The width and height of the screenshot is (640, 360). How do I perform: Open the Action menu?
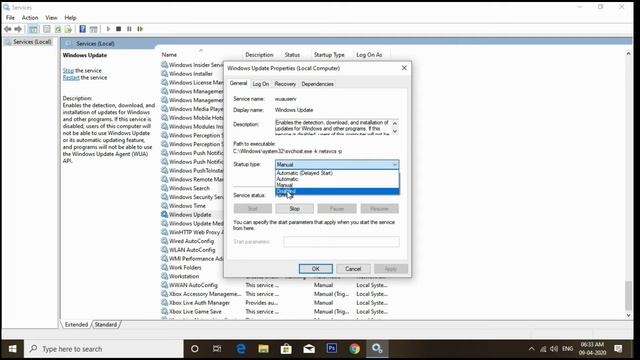coord(30,18)
